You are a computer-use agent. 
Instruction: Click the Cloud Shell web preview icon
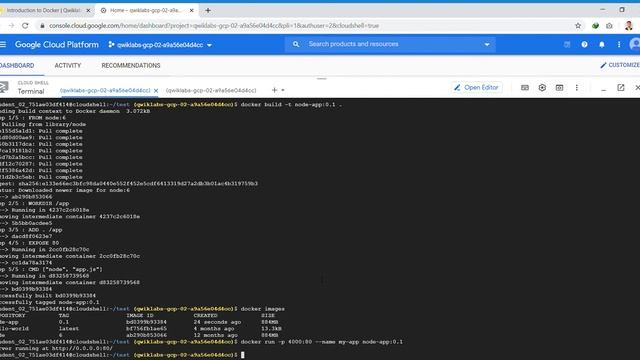pos(559,87)
